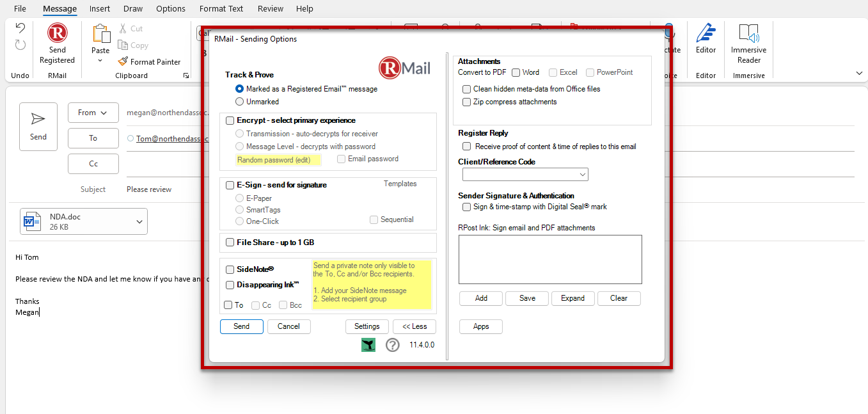Click the Apps button
The image size is (868, 414).
480,326
